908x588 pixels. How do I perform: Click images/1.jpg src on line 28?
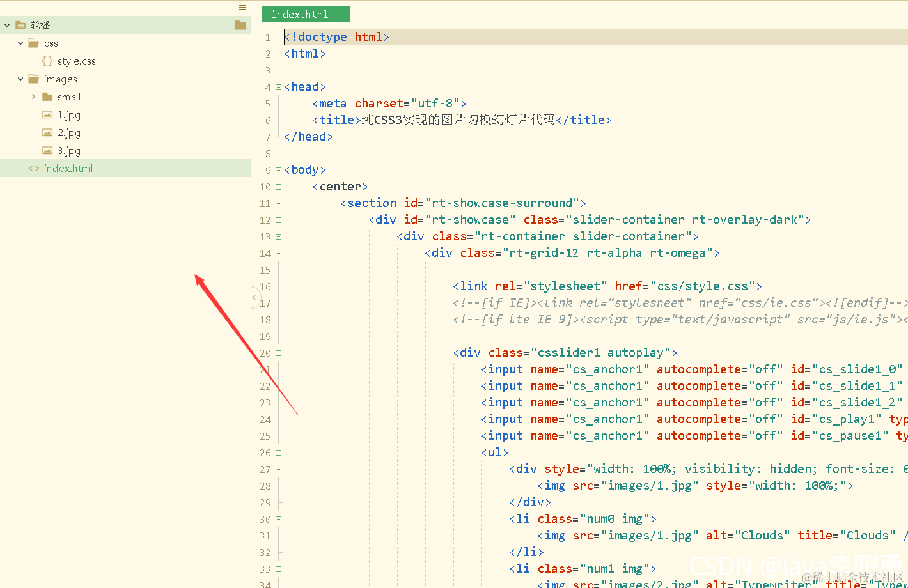pos(650,486)
